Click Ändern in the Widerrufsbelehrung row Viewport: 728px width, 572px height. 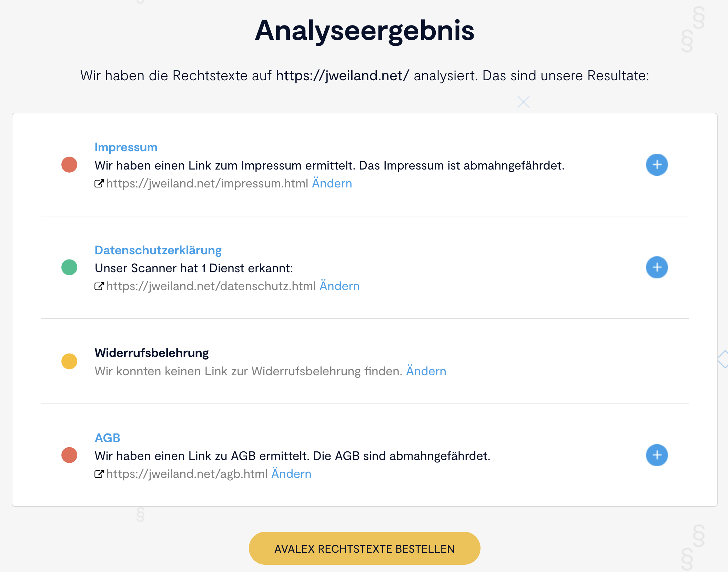pos(426,371)
